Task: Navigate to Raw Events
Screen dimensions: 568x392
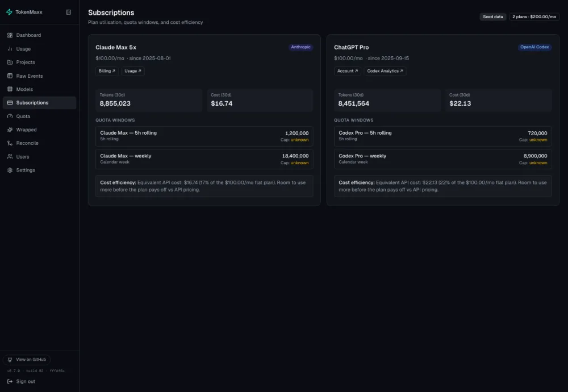Action: pyautogui.click(x=40, y=76)
